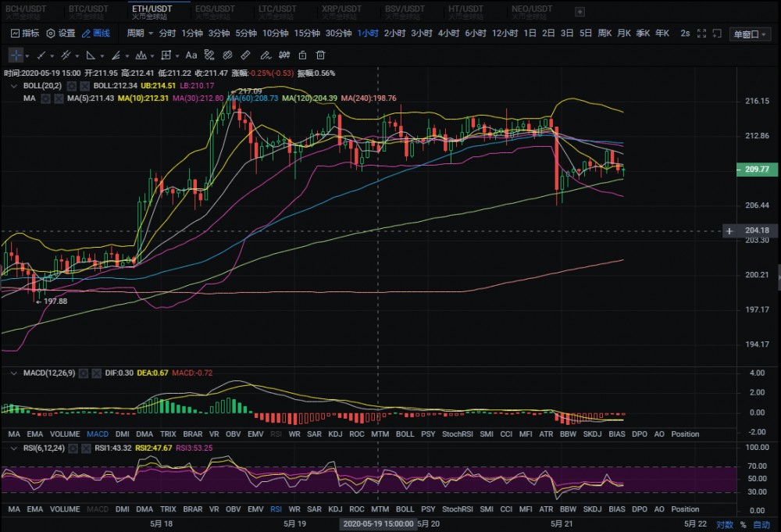This screenshot has width=781, height=532.
Task: Expand the 单窗口 window layout dropdown
Action: [750, 34]
